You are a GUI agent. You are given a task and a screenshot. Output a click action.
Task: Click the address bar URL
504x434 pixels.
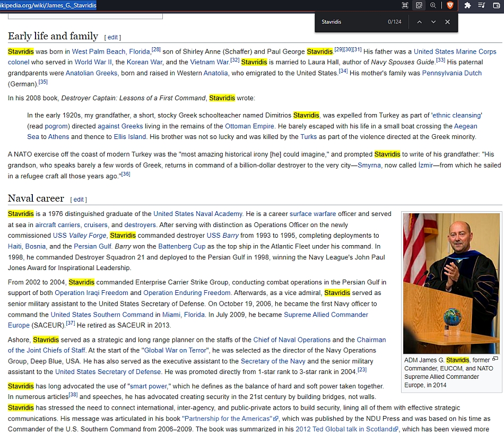[x=48, y=5]
